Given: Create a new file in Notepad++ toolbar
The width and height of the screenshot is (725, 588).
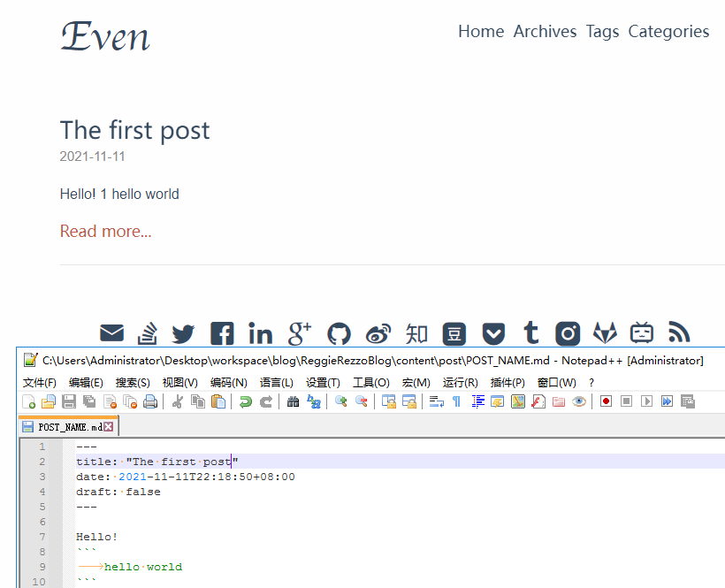Looking at the screenshot, I should (28, 401).
